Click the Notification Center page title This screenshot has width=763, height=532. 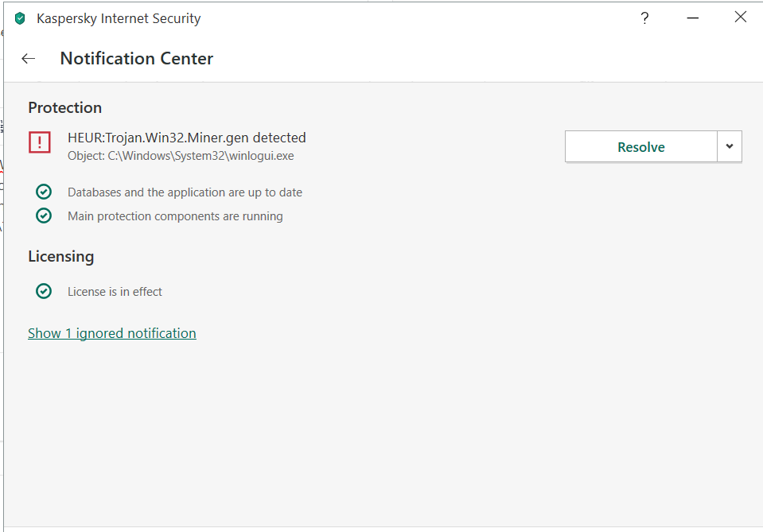click(x=137, y=59)
